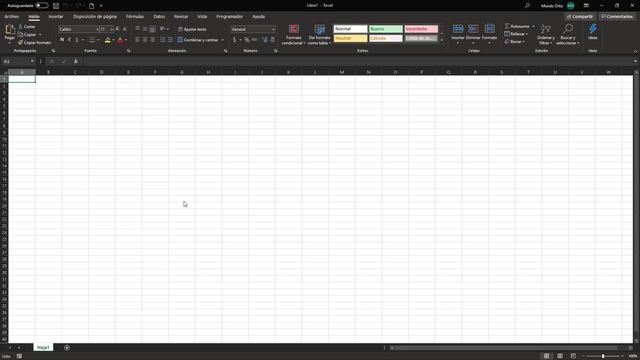
Task: Open Ordenar y filtrar
Action: point(545,34)
